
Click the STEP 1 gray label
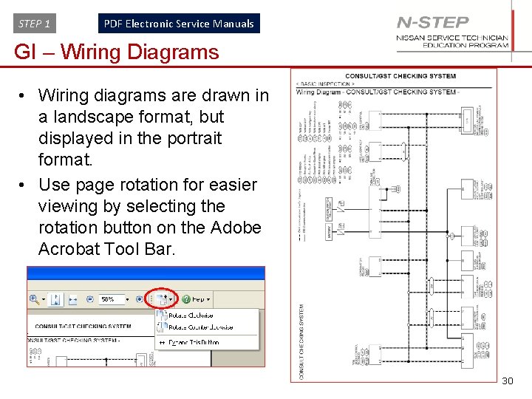35,24
